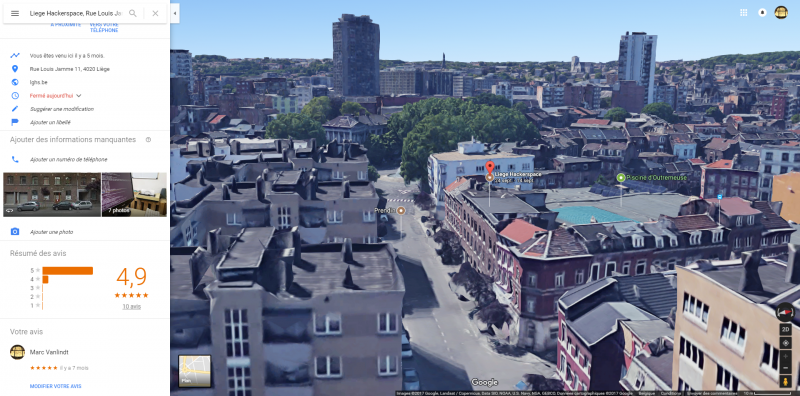Click the Prendi orange place marker
The image size is (800, 396).
coord(401,210)
